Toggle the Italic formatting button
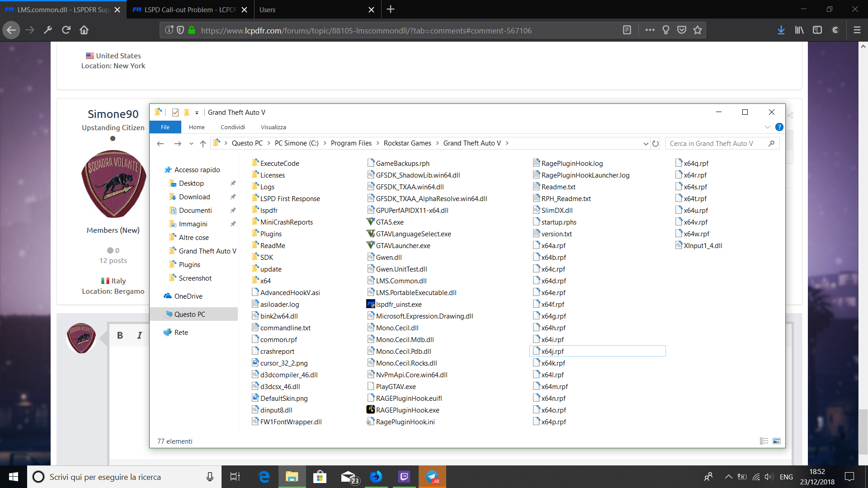The width and height of the screenshot is (868, 488). point(140,335)
